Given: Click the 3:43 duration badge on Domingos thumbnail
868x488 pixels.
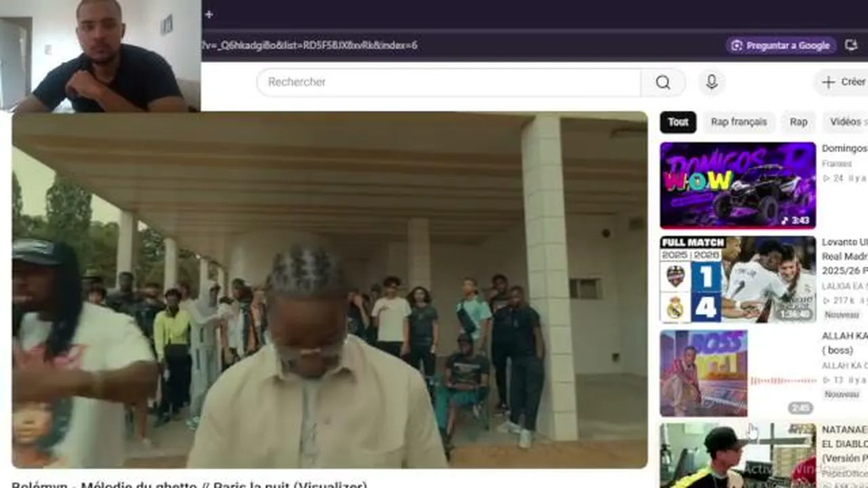Looking at the screenshot, I should coord(795,220).
